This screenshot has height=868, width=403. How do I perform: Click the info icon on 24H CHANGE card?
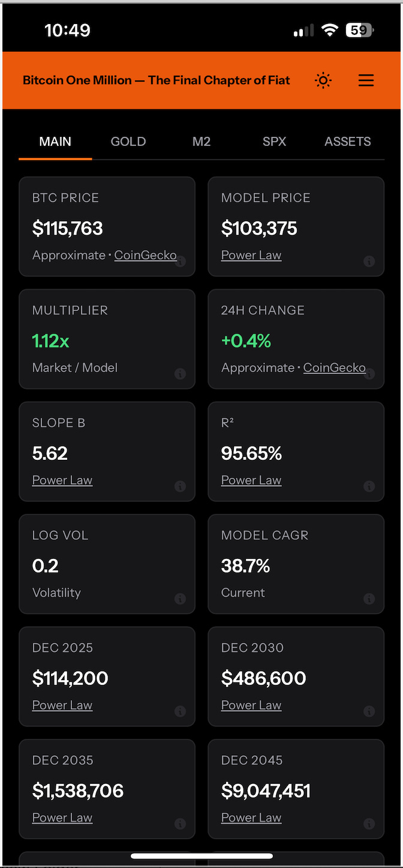click(x=369, y=373)
